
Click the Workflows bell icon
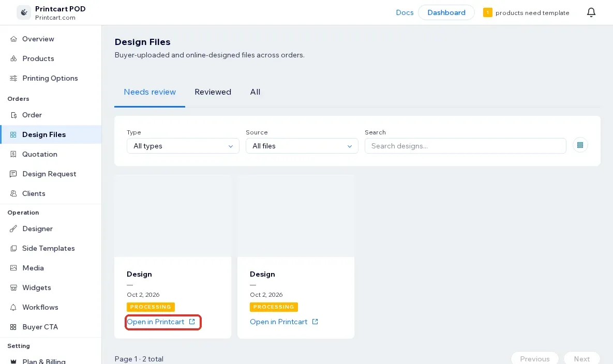pyautogui.click(x=13, y=307)
